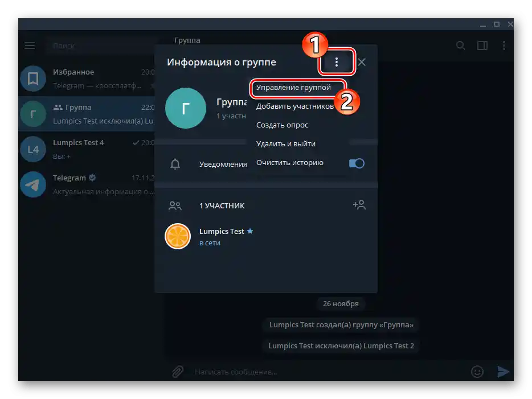Open the three-dot menu in group info
This screenshot has width=532, height=399.
pos(336,62)
